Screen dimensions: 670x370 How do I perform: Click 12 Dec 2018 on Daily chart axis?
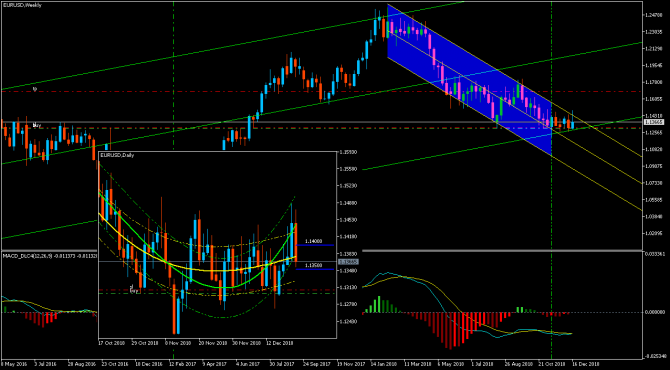point(280,343)
